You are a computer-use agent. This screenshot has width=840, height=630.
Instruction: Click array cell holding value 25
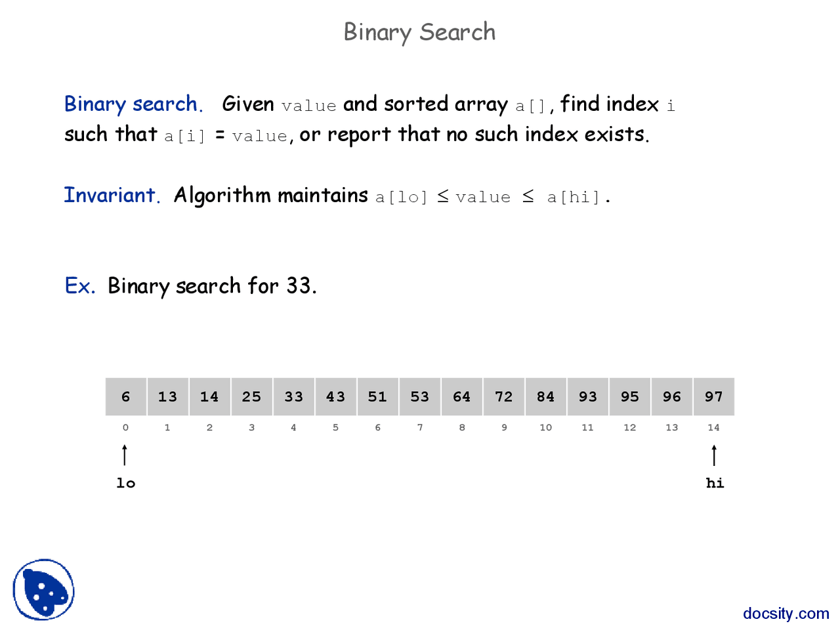click(x=252, y=396)
